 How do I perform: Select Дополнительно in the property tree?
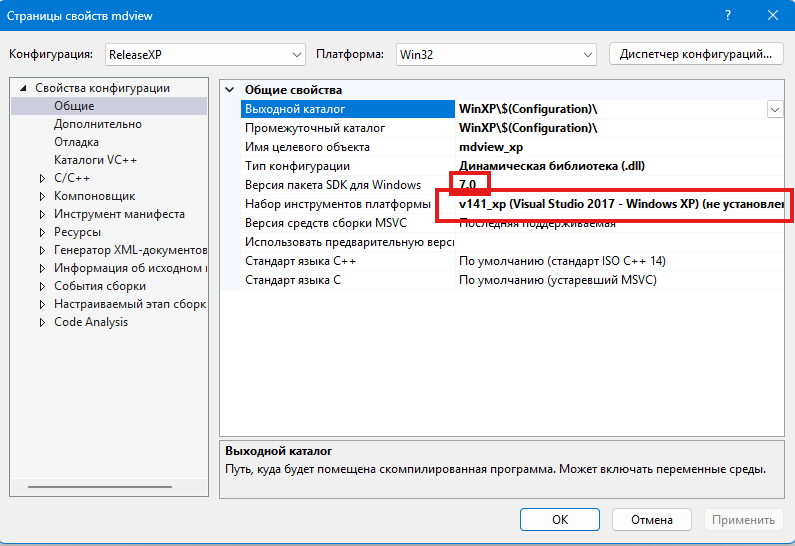point(98,124)
